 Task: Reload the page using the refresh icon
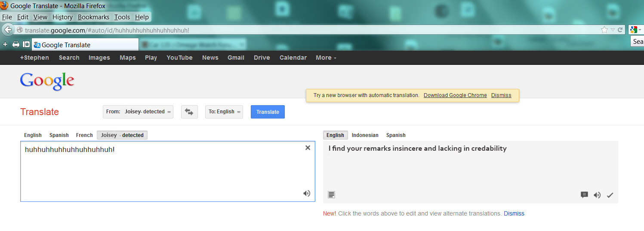coord(620,30)
